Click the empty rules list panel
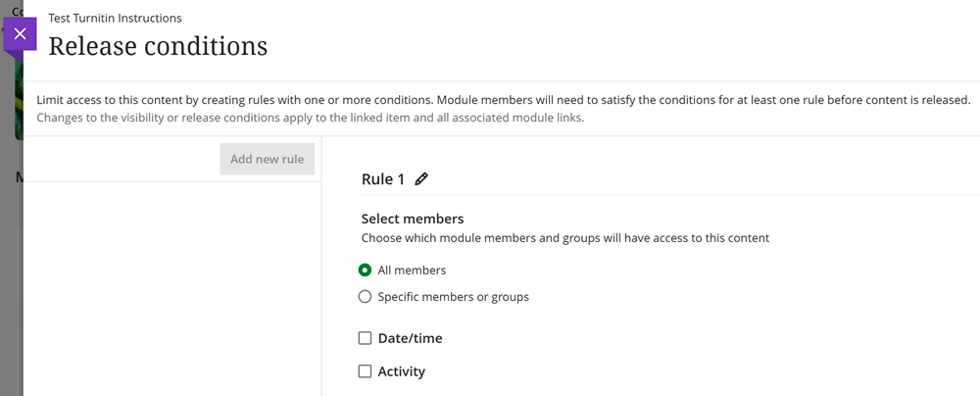The image size is (980, 396). click(171, 284)
